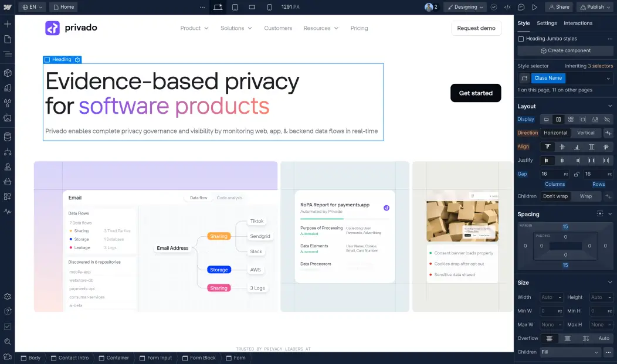Click the Columns gap value field
617x364 pixels.
coord(554,174)
